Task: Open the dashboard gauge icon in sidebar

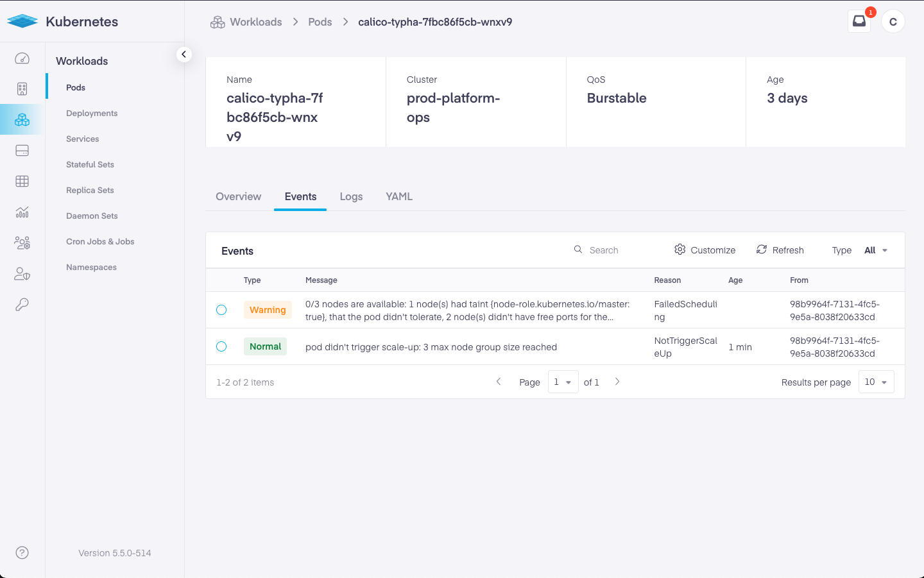Action: pos(22,58)
